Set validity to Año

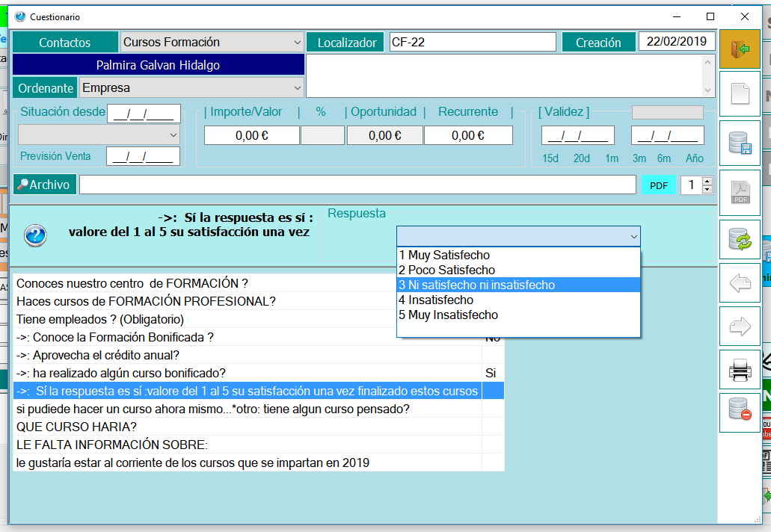click(x=694, y=158)
